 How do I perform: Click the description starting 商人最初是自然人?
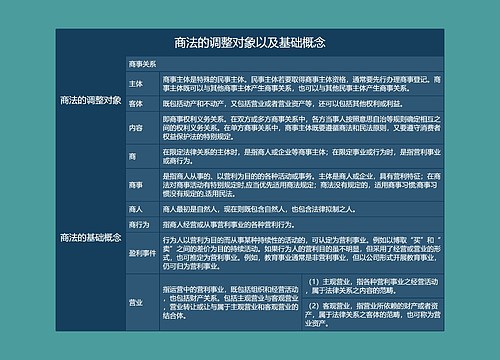[x=302, y=209]
